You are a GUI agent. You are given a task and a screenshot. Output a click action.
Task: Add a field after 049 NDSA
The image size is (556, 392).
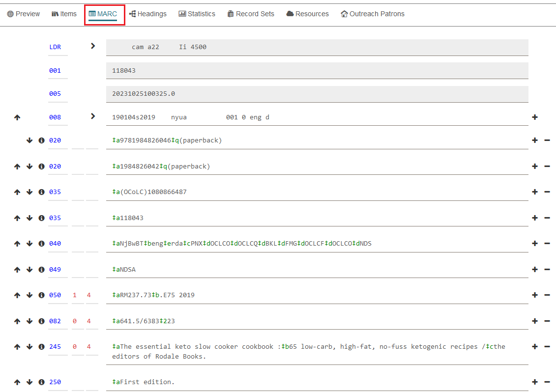[x=535, y=270]
